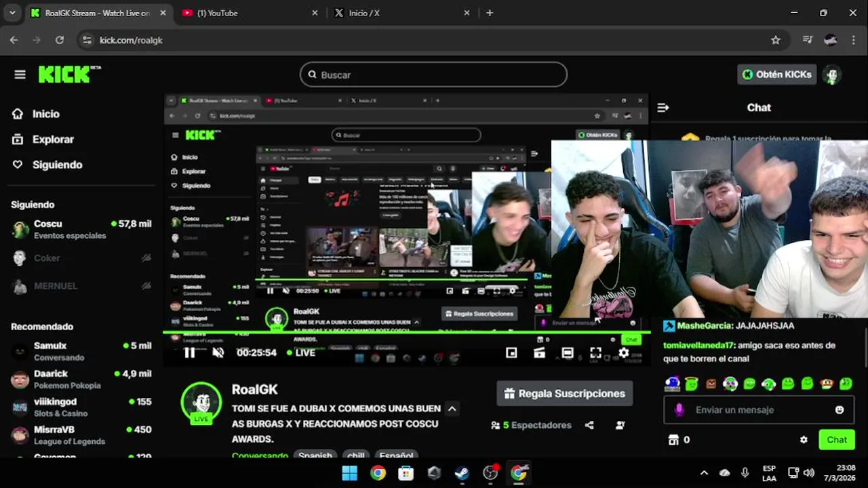Toggle theater mode
868x488 pixels.
[568, 352]
